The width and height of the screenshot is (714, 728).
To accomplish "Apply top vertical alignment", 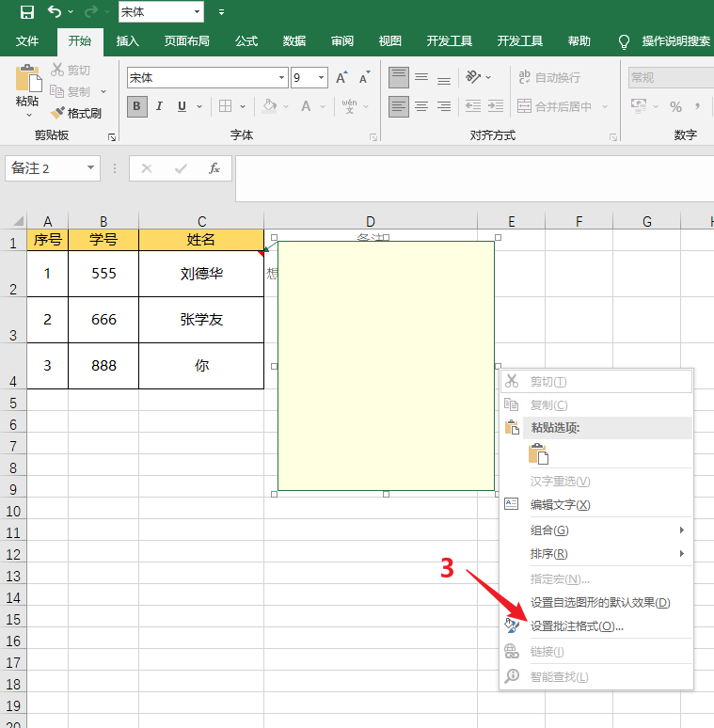I will (399, 77).
